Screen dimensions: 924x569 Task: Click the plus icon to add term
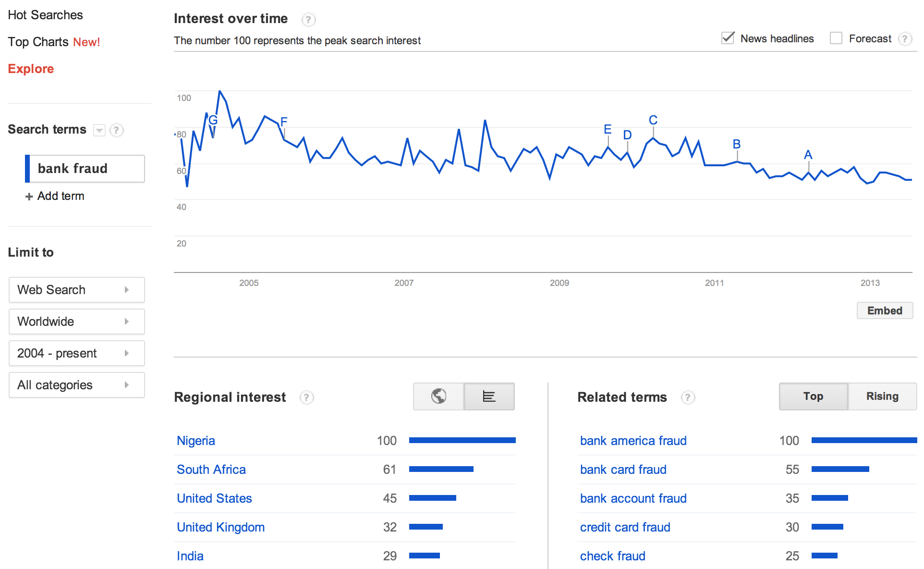point(29,197)
